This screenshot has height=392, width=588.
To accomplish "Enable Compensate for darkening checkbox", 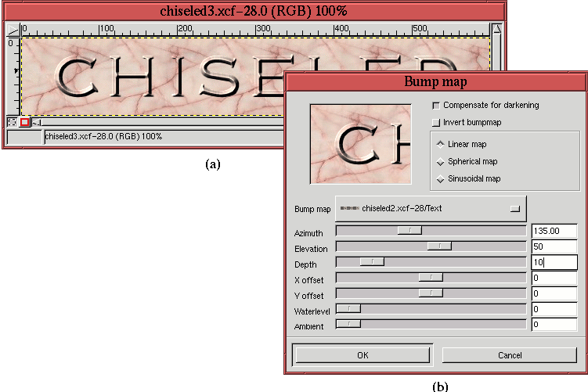I will pos(436,105).
